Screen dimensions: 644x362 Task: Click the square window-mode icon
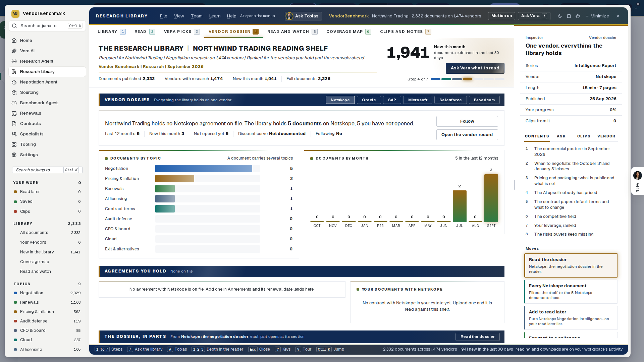(569, 16)
